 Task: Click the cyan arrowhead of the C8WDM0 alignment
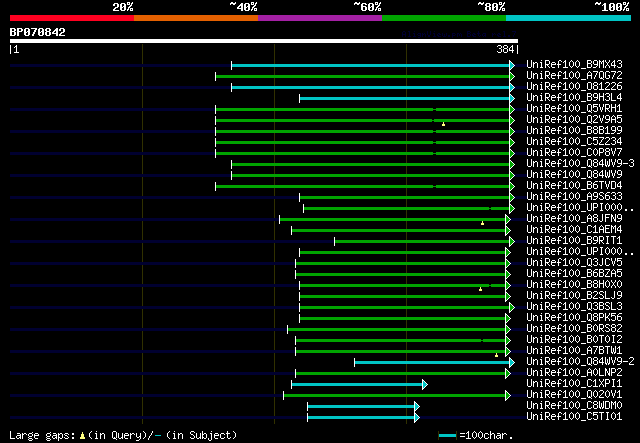click(417, 406)
